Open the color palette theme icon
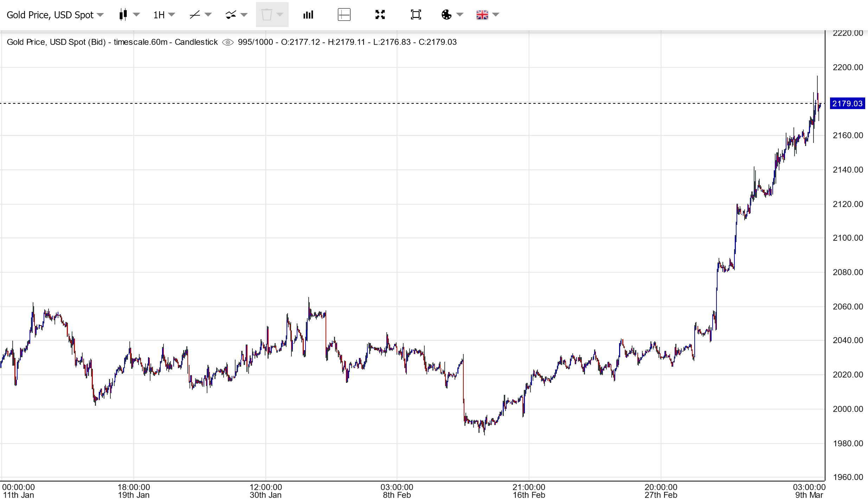Screen dimensions: 868x499 (x=446, y=15)
